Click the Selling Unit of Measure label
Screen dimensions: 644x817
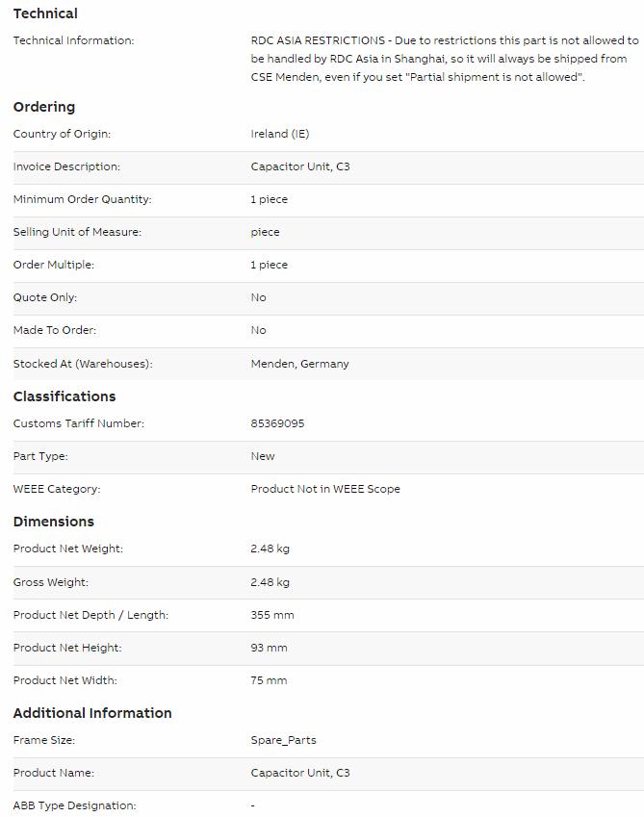pos(77,232)
